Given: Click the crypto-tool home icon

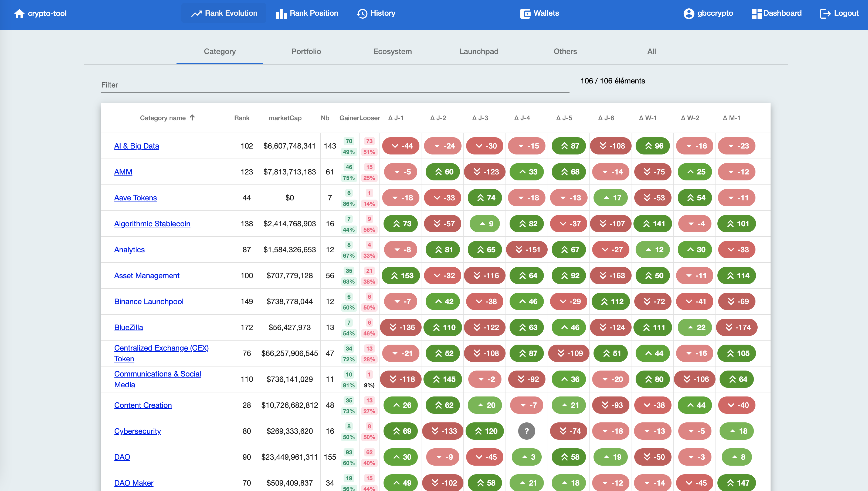Looking at the screenshot, I should click(x=19, y=14).
